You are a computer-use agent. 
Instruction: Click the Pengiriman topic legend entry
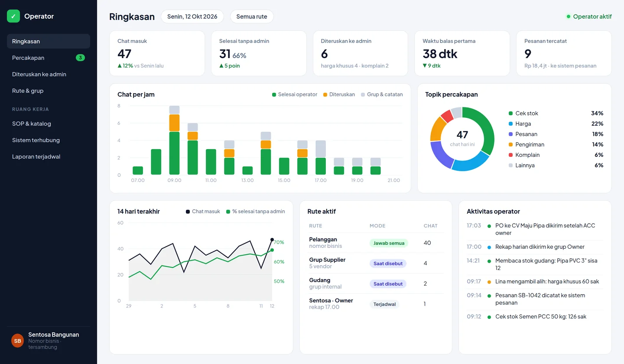556,145
